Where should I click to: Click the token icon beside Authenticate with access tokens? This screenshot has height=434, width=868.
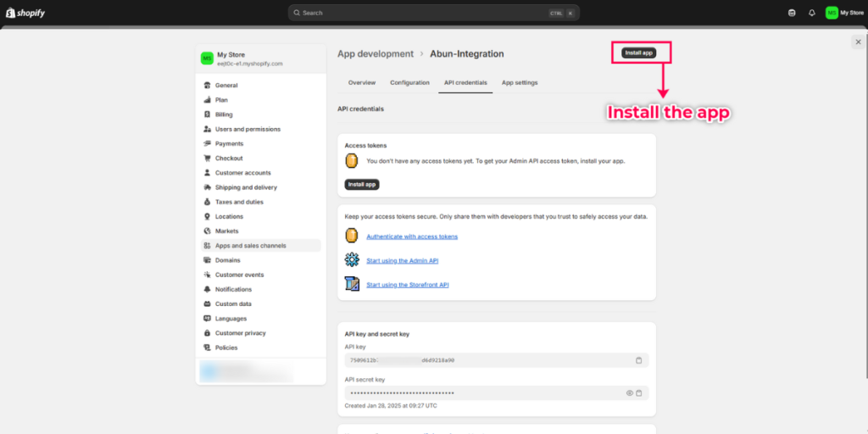352,236
